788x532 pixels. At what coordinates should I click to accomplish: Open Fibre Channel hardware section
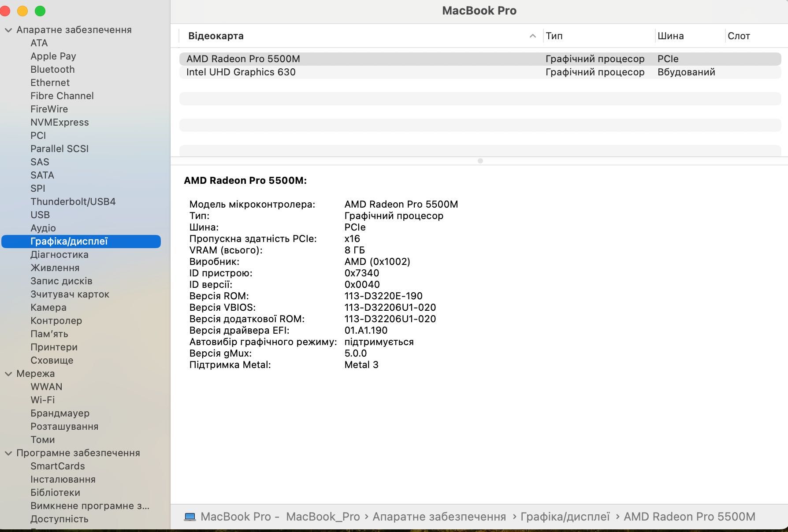[62, 96]
